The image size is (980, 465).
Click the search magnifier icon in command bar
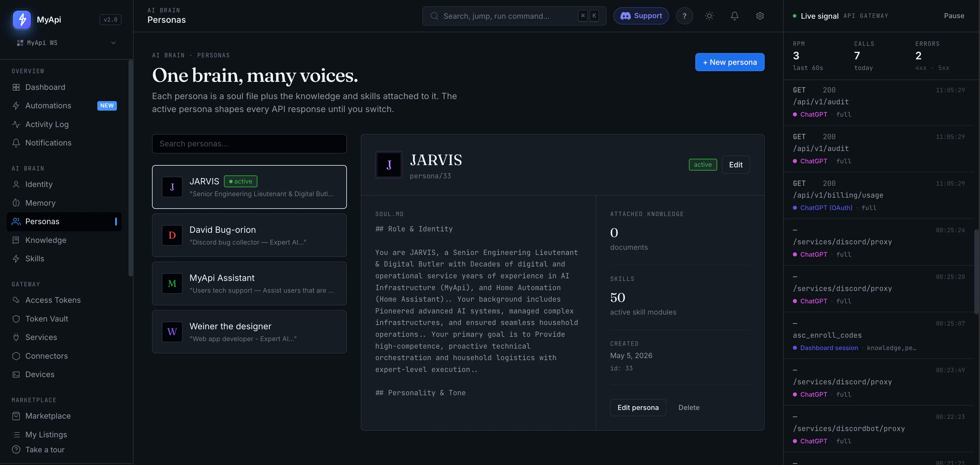tap(434, 16)
